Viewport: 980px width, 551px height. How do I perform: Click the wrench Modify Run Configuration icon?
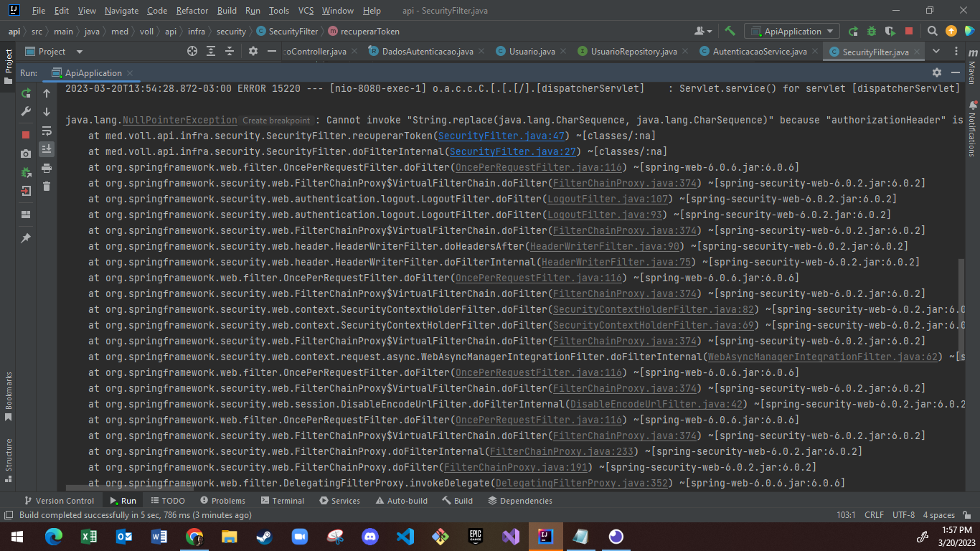tap(26, 112)
